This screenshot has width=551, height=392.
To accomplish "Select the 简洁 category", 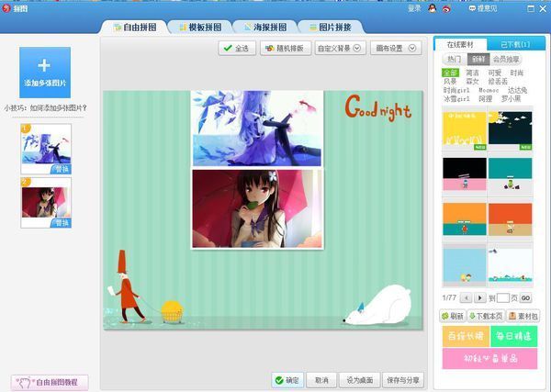I will (x=472, y=73).
